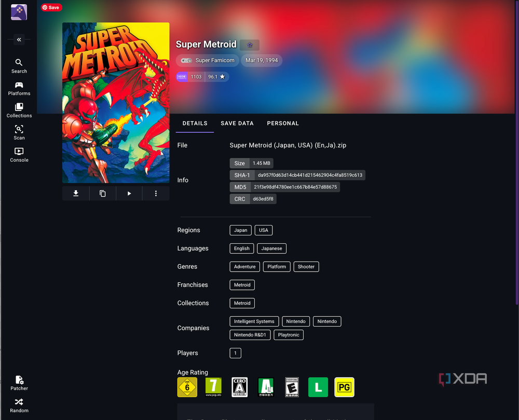Open the Console page
The width and height of the screenshot is (519, 420).
click(x=19, y=155)
